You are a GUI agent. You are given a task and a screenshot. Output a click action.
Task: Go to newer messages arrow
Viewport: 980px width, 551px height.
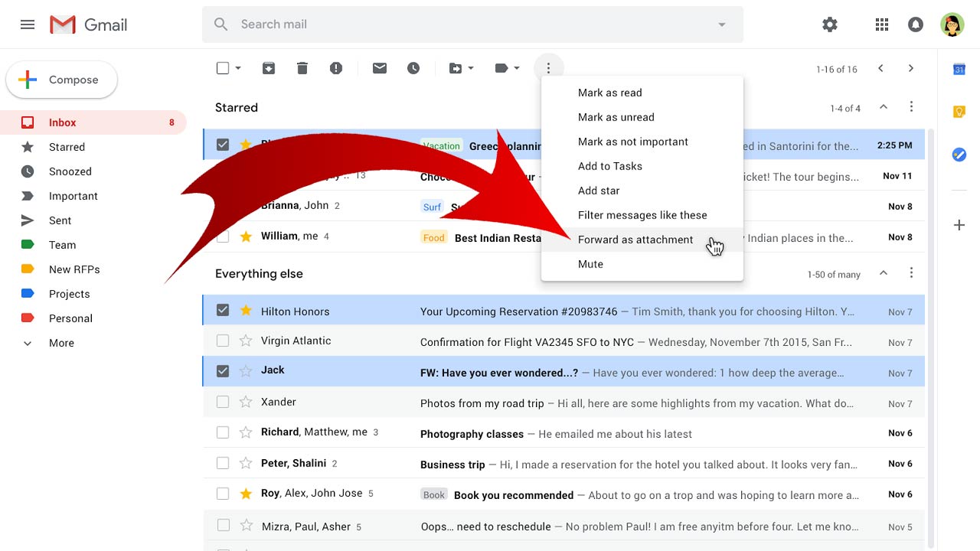point(880,68)
